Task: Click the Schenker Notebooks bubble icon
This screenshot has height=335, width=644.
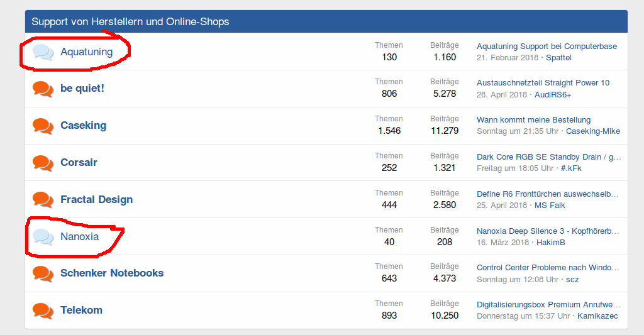Action: [43, 273]
